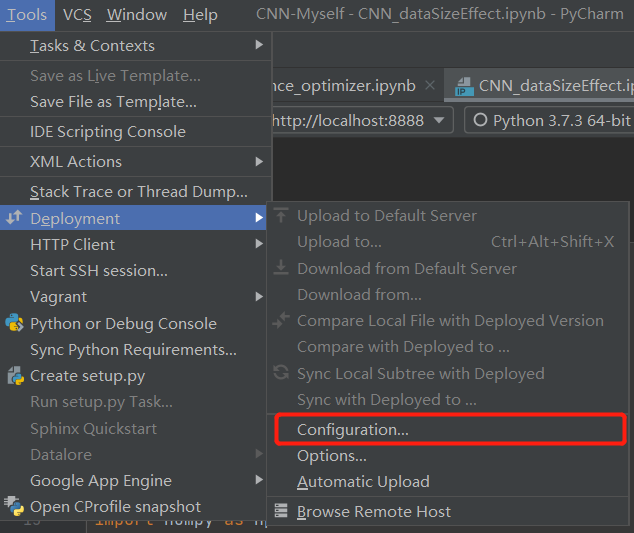Click Run setup.py Task entry
Screen dimensions: 634x533
[x=133, y=402]
